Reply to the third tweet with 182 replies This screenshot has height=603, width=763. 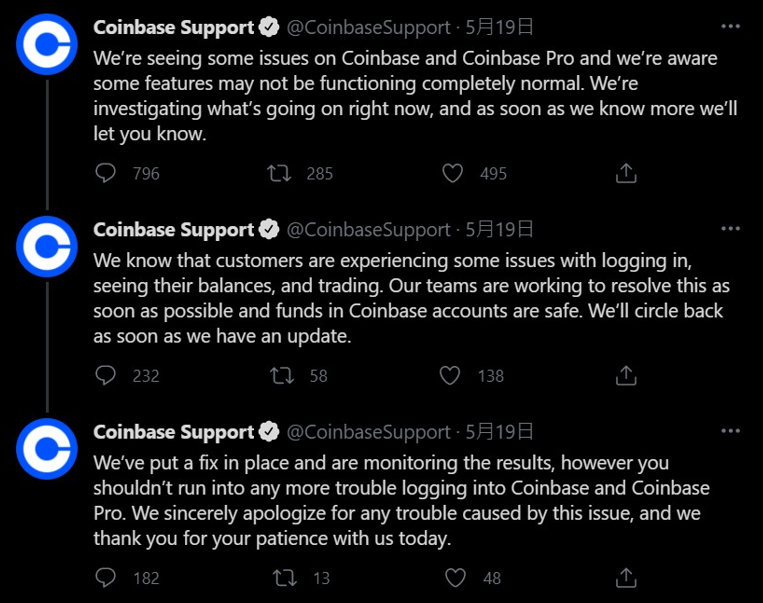pyautogui.click(x=106, y=577)
